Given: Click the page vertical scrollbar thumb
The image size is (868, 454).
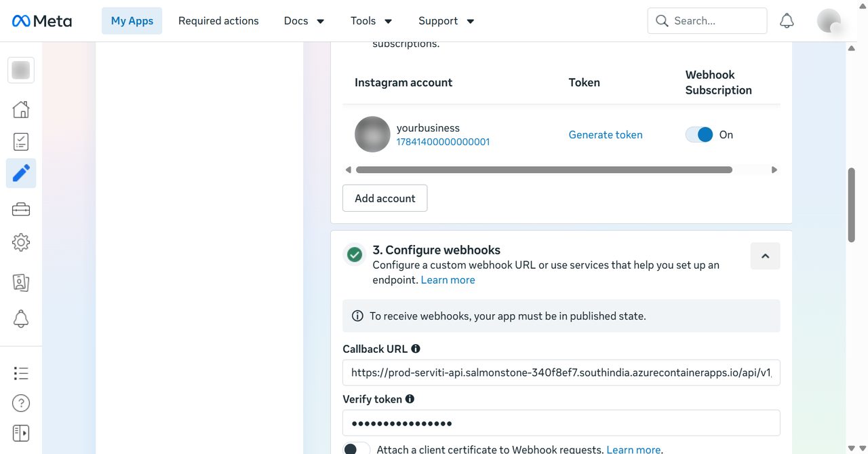Looking at the screenshot, I should 852,205.
